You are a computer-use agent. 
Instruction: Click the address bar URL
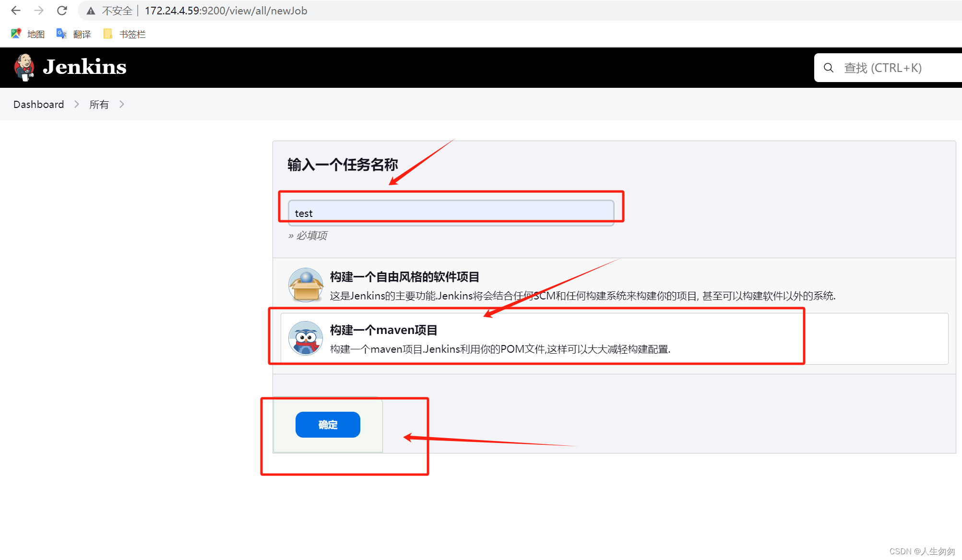pyautogui.click(x=226, y=11)
